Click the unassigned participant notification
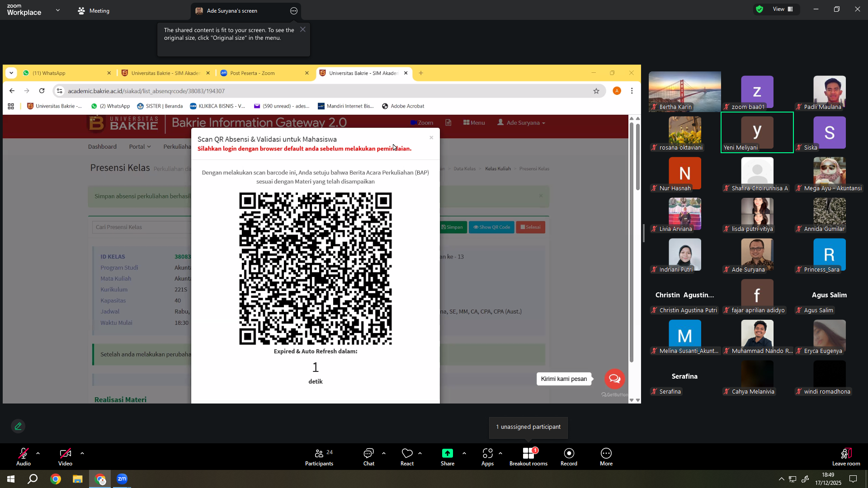The height and width of the screenshot is (488, 868). coord(528,427)
